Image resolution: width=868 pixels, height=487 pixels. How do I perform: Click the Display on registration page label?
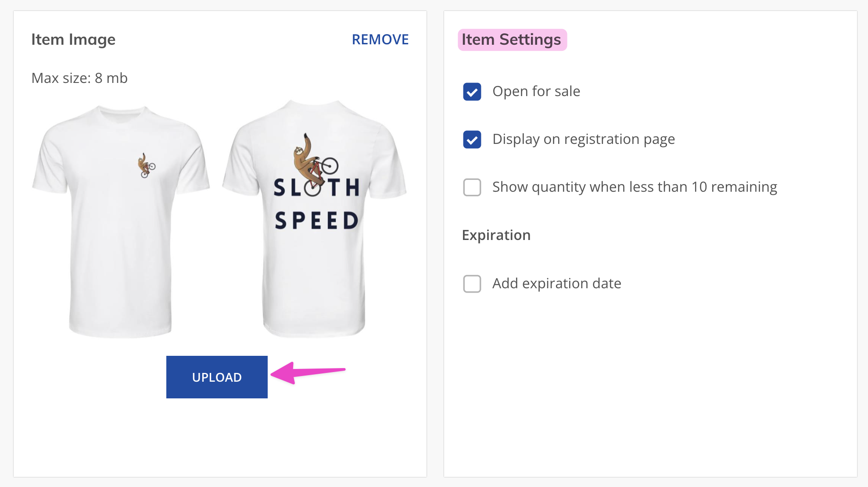pos(584,139)
